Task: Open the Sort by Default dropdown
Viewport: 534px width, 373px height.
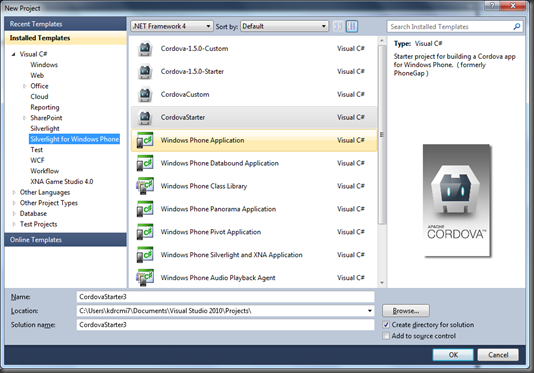Action: pos(284,26)
